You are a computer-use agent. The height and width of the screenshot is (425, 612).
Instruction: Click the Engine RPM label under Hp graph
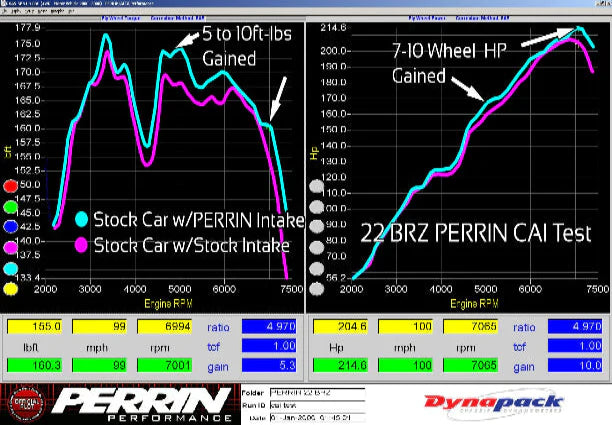[474, 304]
